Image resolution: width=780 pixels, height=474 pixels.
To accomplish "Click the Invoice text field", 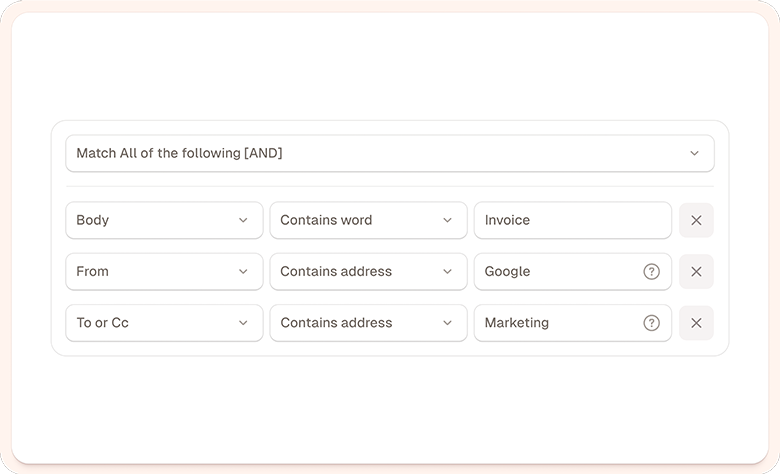I will (x=570, y=220).
